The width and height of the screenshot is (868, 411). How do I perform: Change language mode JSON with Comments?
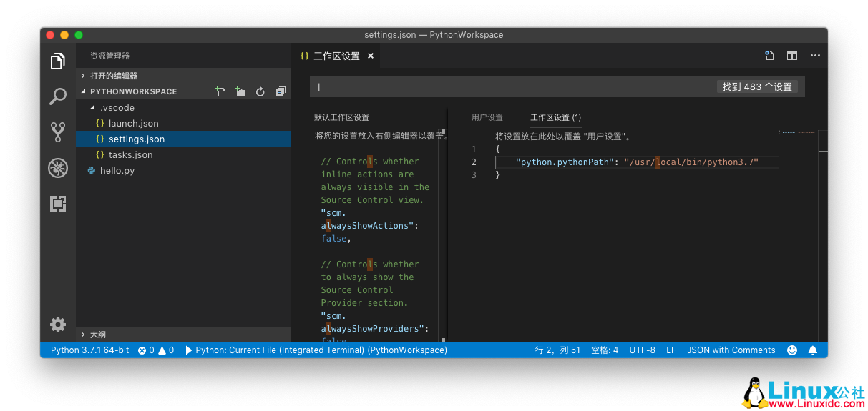[731, 350]
